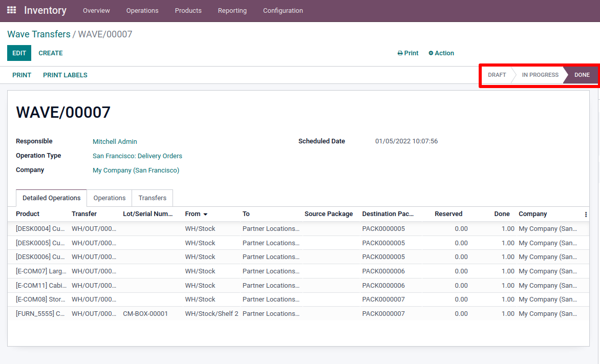Open the apps grid menu icon
This screenshot has width=600, height=364.
[x=11, y=10]
